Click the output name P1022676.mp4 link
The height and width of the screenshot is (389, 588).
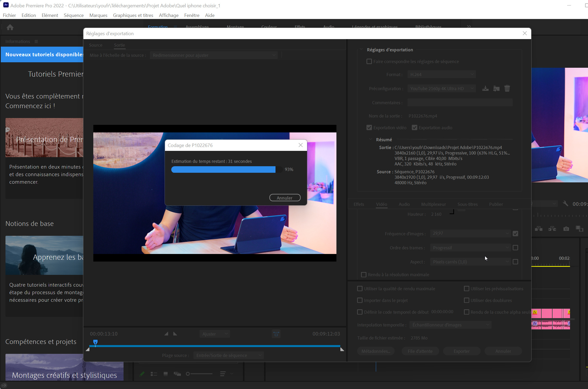423,116
